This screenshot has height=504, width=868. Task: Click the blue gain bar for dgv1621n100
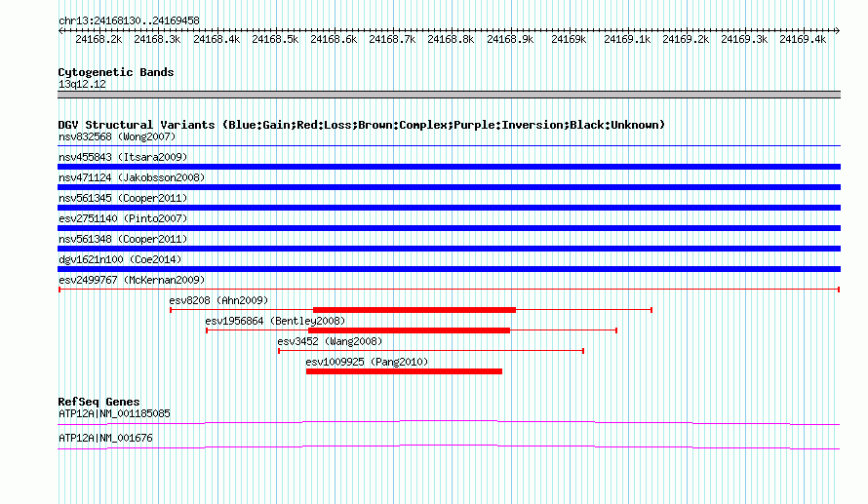(x=449, y=269)
